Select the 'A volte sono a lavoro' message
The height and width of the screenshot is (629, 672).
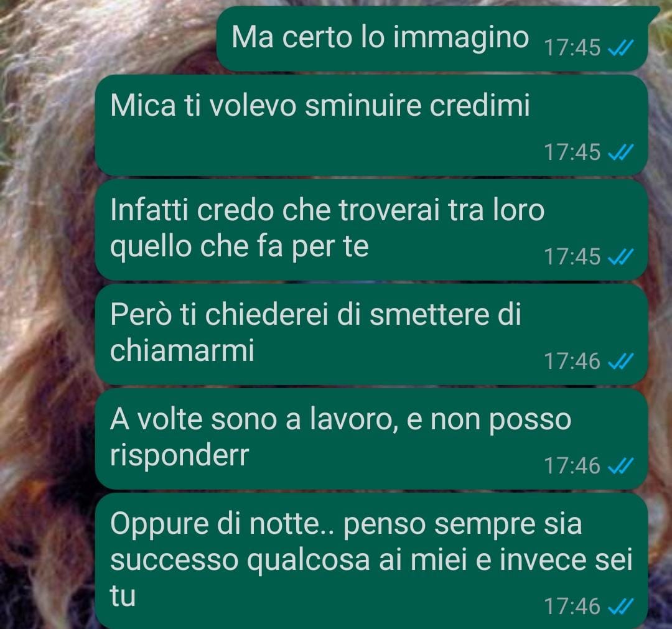371,439
